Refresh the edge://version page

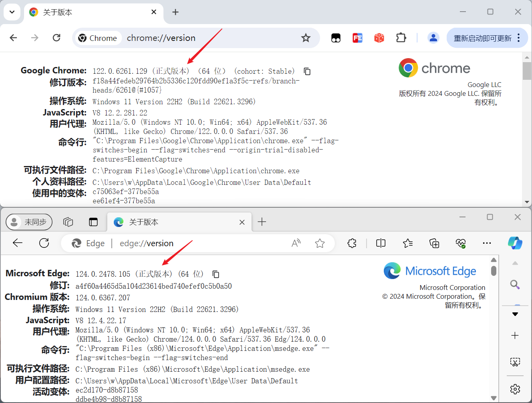44,243
